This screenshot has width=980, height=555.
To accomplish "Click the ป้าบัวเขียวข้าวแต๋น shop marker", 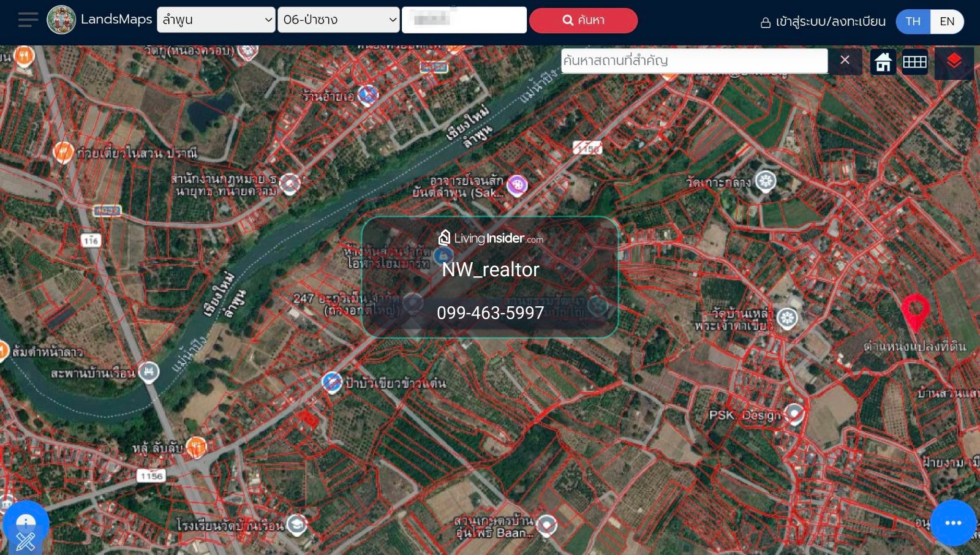I will pos(331,382).
